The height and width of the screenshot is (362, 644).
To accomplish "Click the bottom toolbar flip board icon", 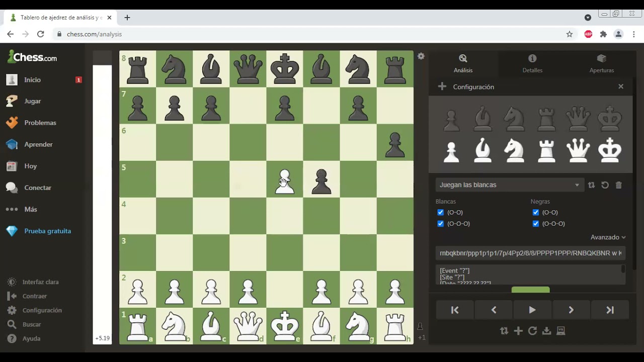I will click(504, 331).
